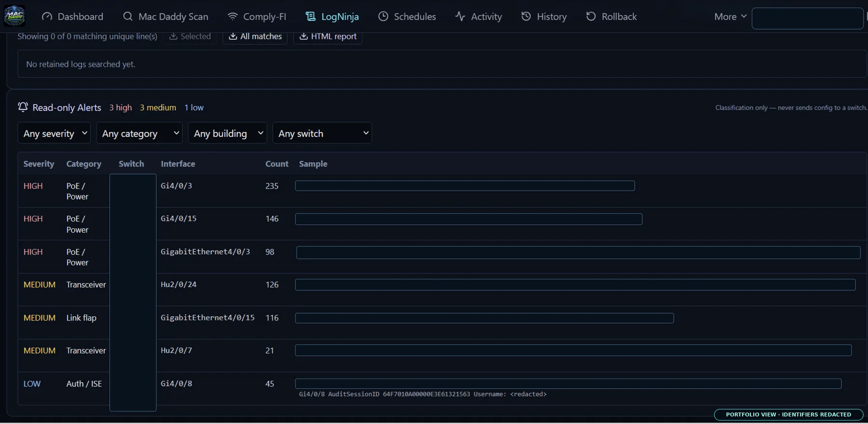Click the Mac Daddy app logo

click(14, 16)
